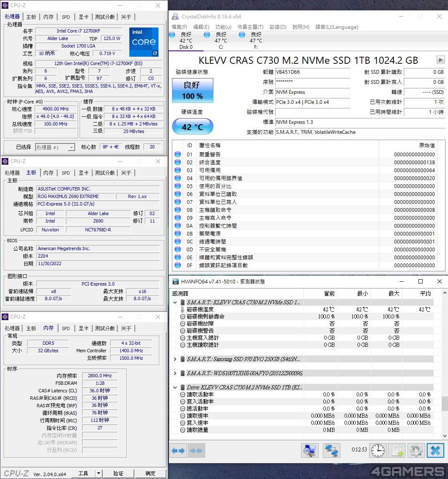Open the 編輯(E) menu in CrystalDiskInfo

click(x=201, y=27)
